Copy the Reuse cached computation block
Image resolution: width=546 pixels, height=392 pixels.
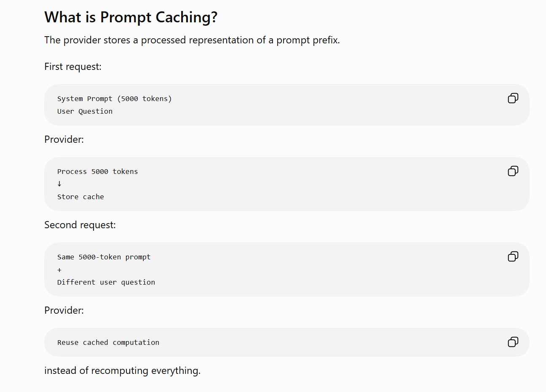tap(513, 342)
